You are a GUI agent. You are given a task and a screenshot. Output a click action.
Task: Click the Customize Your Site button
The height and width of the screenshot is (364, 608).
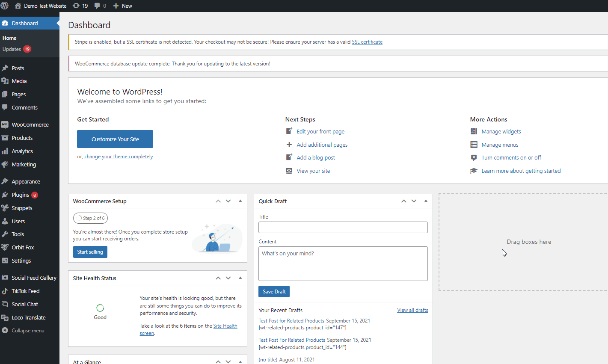[115, 139]
